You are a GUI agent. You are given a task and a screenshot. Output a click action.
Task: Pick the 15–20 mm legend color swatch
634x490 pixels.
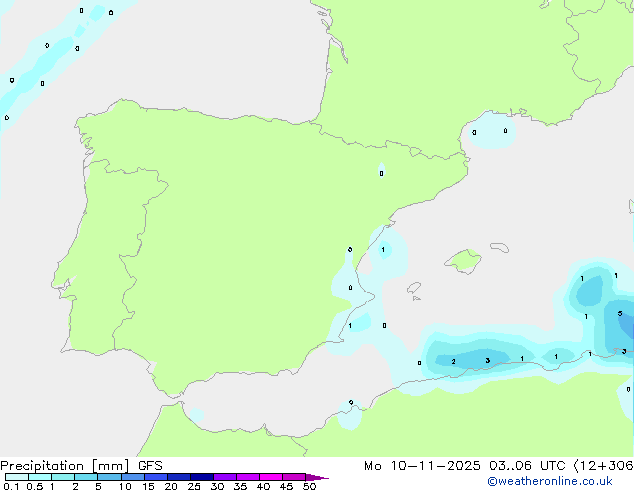click(155, 477)
